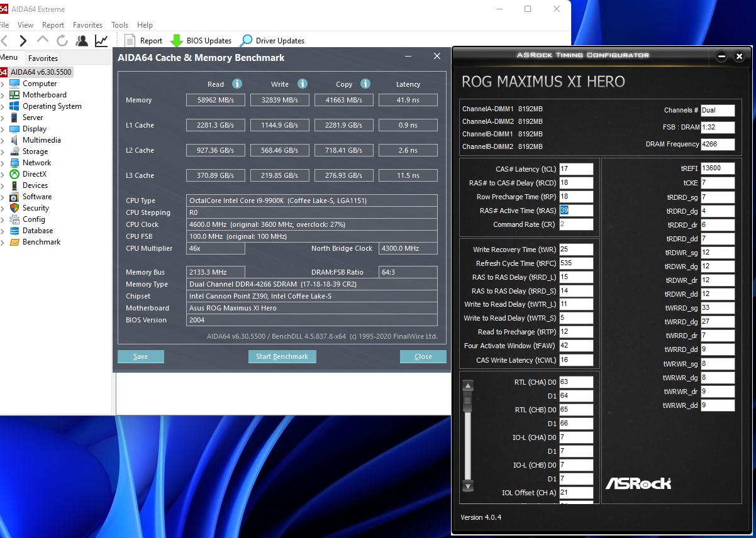Click the Driver Updates magnifier icon
The height and width of the screenshot is (538, 756).
pyautogui.click(x=247, y=41)
